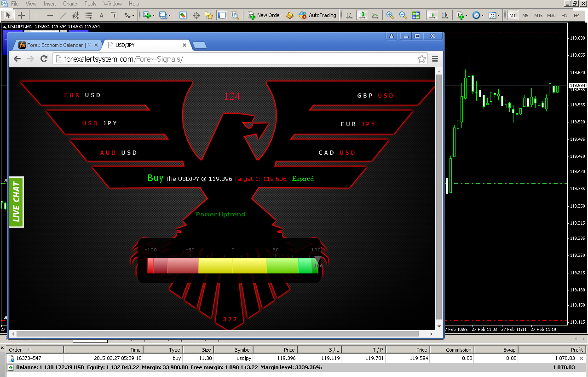
Task: Reload the browser page
Action: [x=44, y=58]
